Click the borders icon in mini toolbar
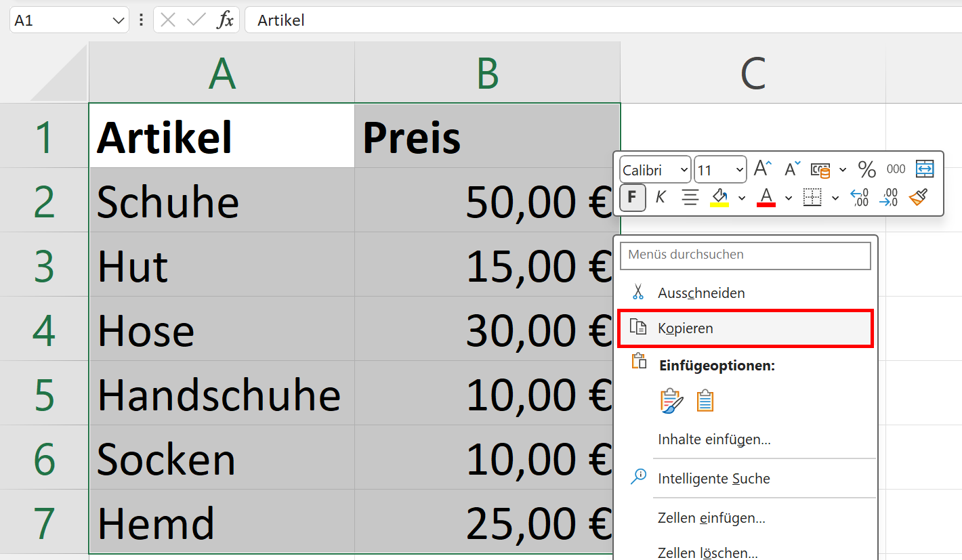The height and width of the screenshot is (560, 962). coord(812,198)
